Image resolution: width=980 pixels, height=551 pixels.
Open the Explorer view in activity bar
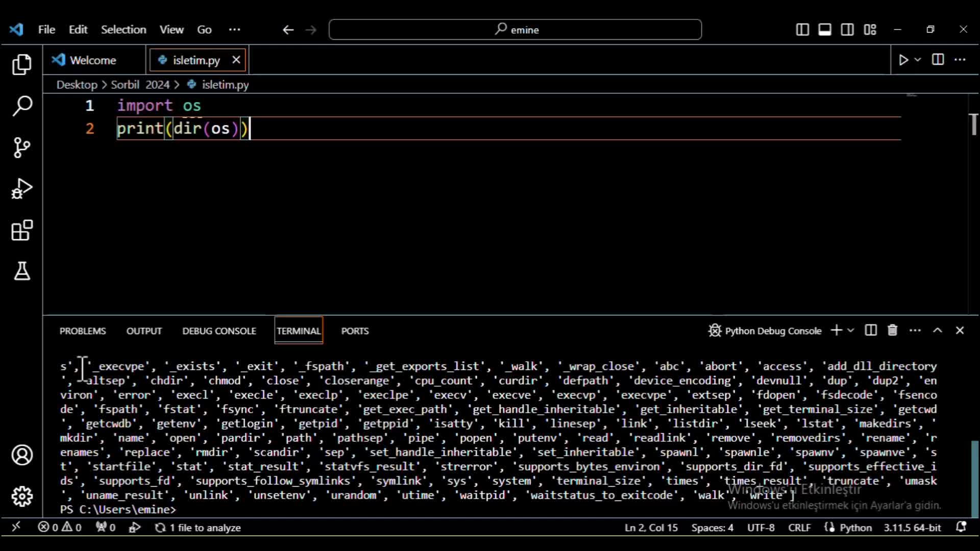22,65
